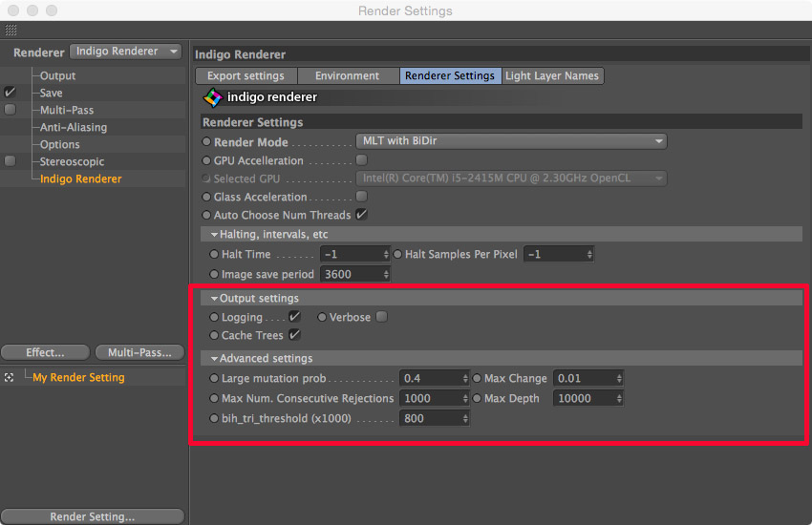Open the Light Layer Names tab
This screenshot has height=525, width=812.
551,76
